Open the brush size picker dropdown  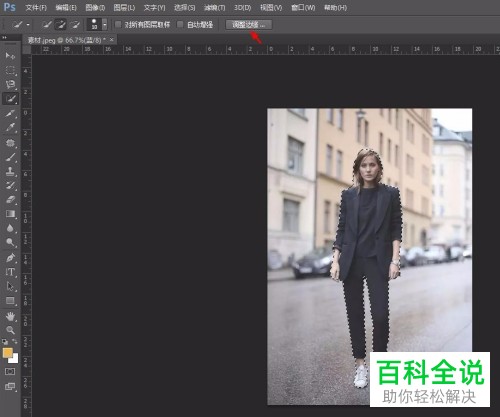105,25
